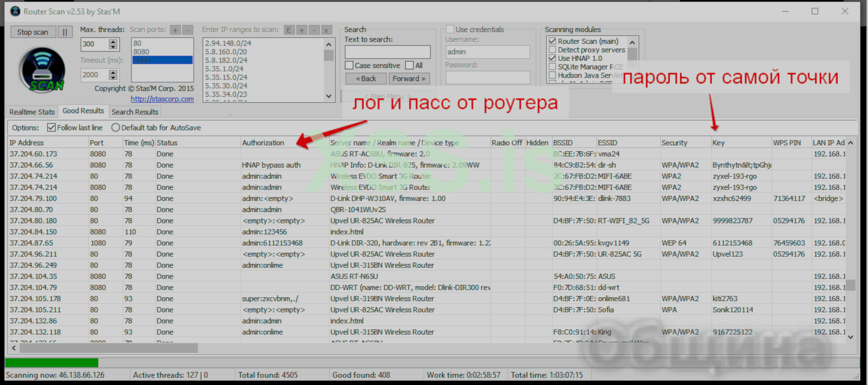Sort by the Port column header
The image size is (868, 385).
point(106,143)
